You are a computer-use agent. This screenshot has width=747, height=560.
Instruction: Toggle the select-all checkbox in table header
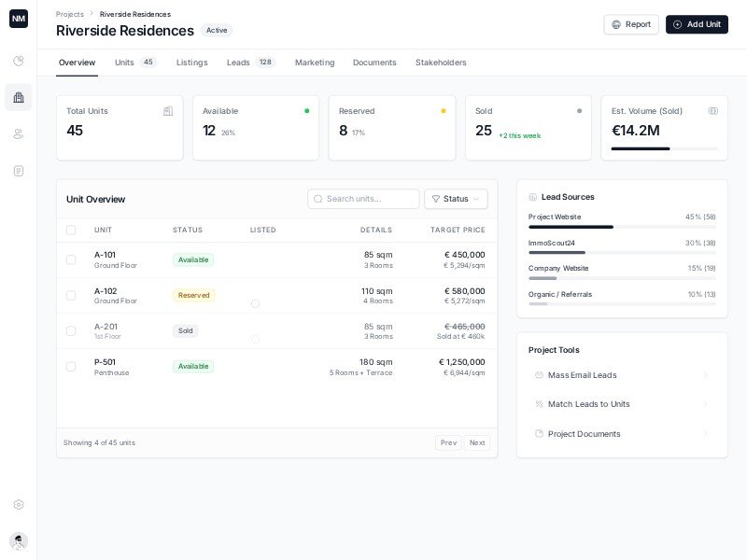(71, 230)
